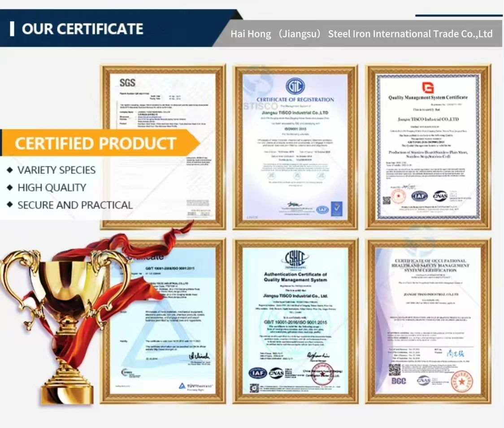The image size is (504, 428).
Task: Click the IAF logo on the Authentication Certificate
Action: [x=258, y=373]
